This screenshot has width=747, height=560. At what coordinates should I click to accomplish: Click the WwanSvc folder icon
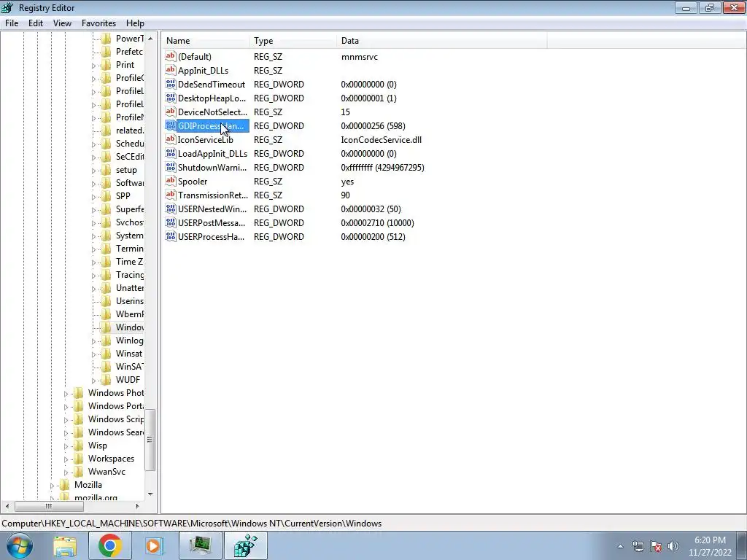79,472
